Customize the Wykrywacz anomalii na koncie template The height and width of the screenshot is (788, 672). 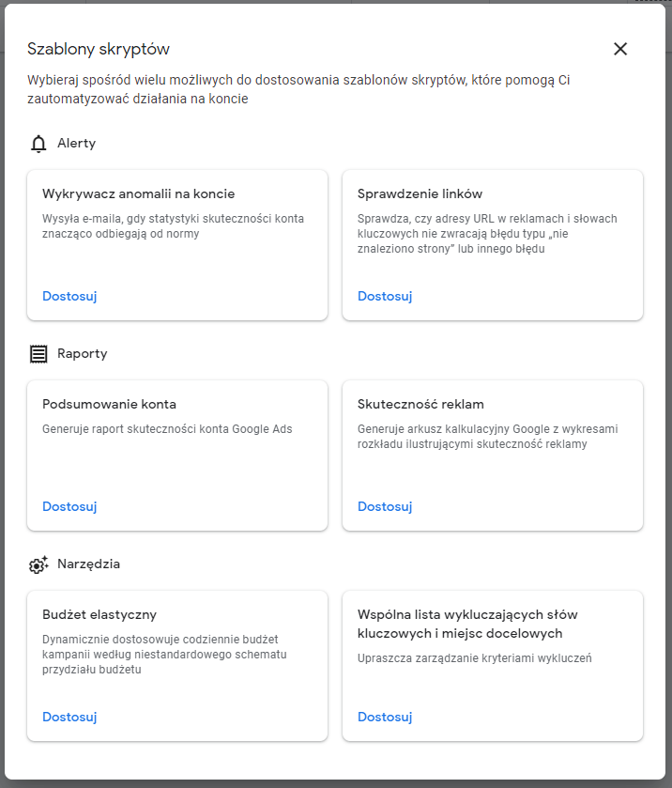click(69, 296)
